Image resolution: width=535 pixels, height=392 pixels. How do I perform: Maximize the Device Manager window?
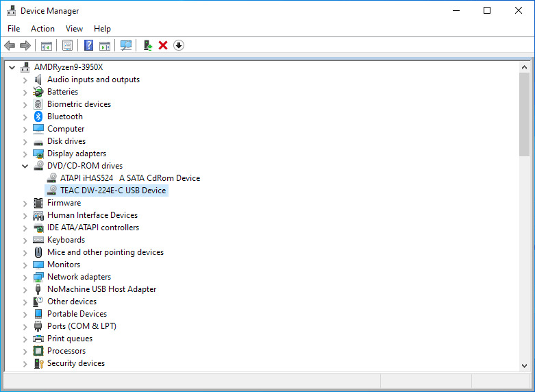[487, 10]
